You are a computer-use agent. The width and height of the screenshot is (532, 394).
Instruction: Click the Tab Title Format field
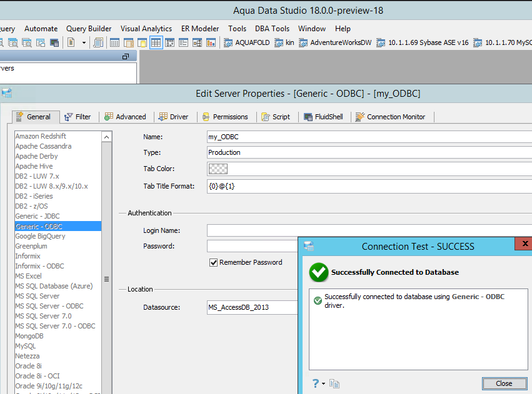(369, 186)
